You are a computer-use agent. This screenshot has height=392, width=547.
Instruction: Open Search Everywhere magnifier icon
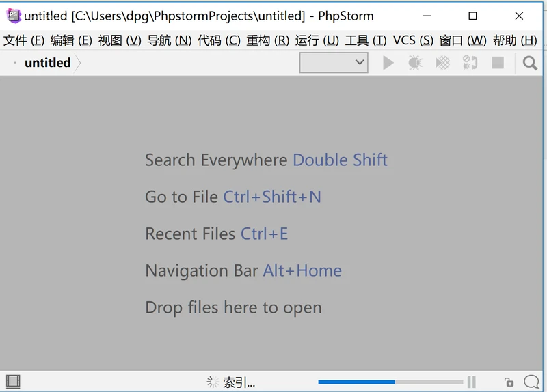click(x=530, y=63)
